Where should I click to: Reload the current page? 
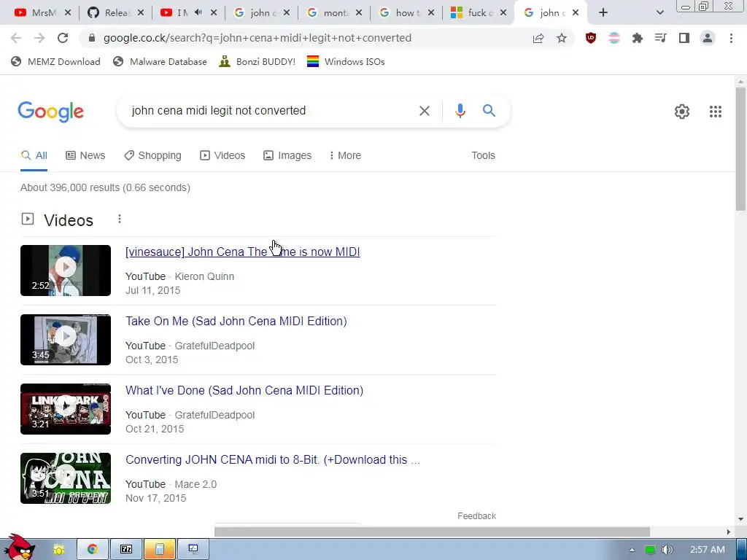[x=63, y=38]
